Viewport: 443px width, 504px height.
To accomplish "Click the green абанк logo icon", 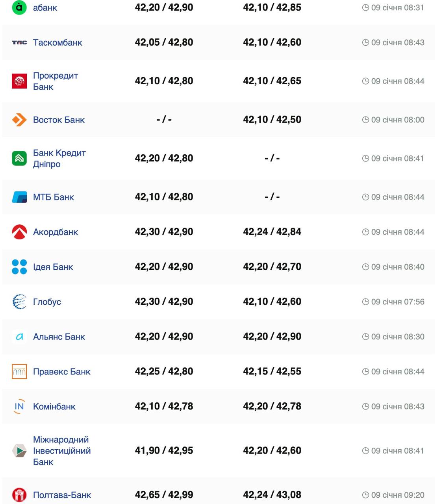I will click(19, 7).
